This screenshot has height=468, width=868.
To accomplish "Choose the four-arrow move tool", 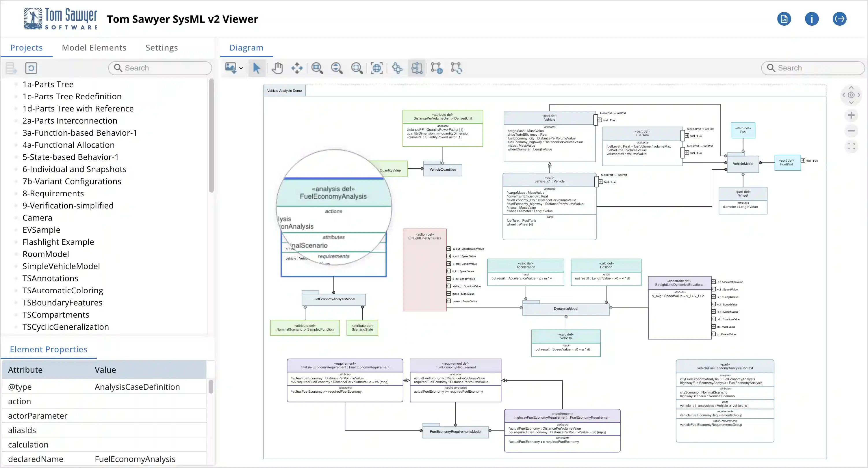I will point(297,68).
